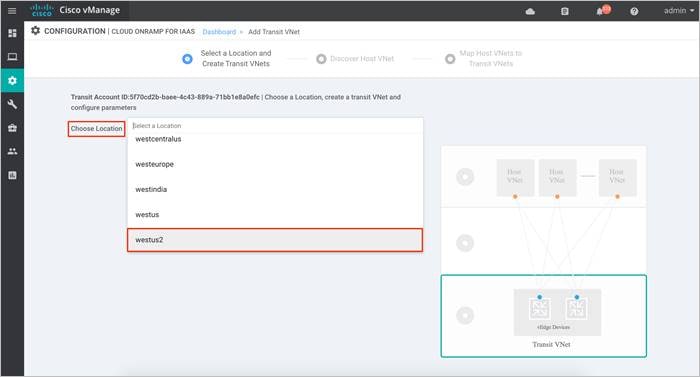Click the Map Host VNets to Transit VNets label
700x377 pixels.
click(491, 59)
